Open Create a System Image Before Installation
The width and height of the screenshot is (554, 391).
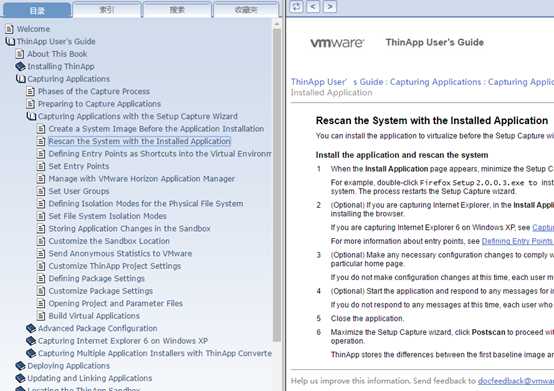click(156, 129)
